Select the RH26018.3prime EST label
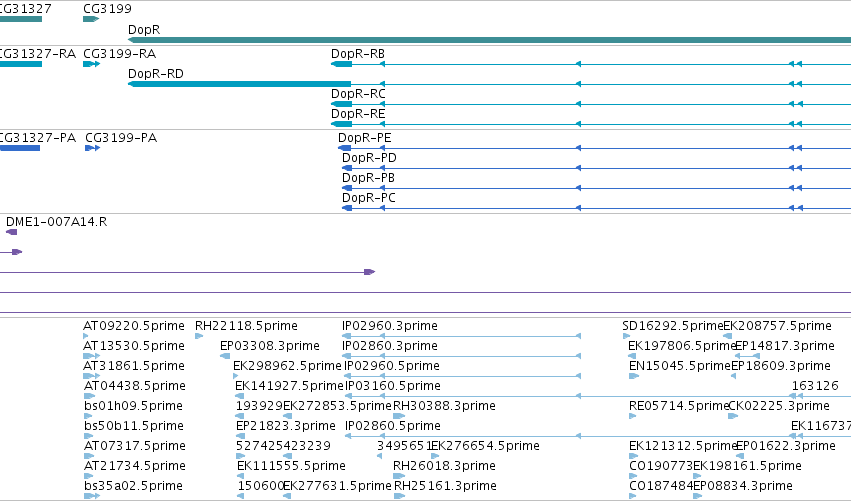Screen dimensions: 851x501 click(444, 467)
